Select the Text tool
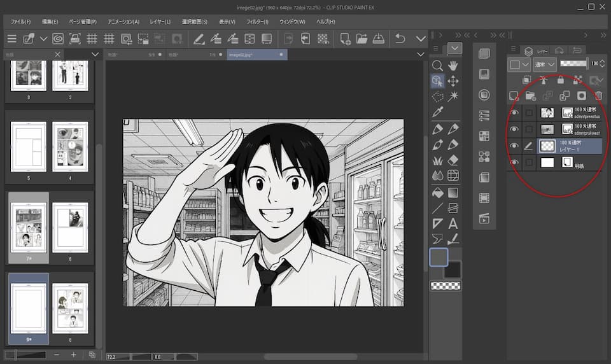 (x=453, y=224)
